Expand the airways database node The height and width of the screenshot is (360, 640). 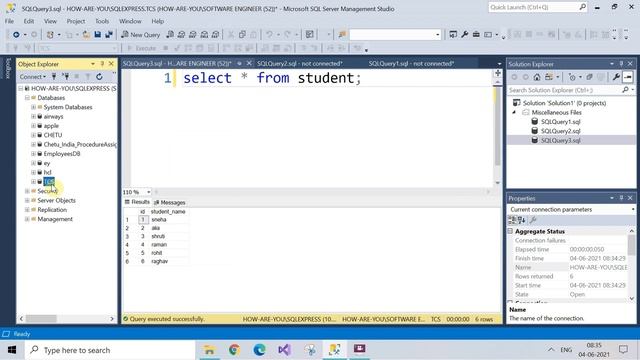point(33,116)
